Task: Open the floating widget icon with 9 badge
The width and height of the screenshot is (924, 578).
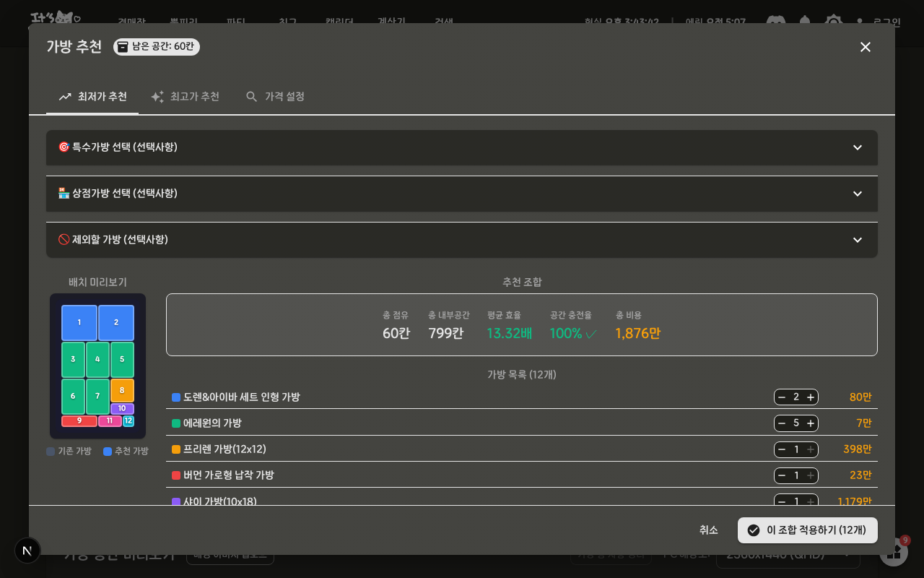Action: click(894, 552)
